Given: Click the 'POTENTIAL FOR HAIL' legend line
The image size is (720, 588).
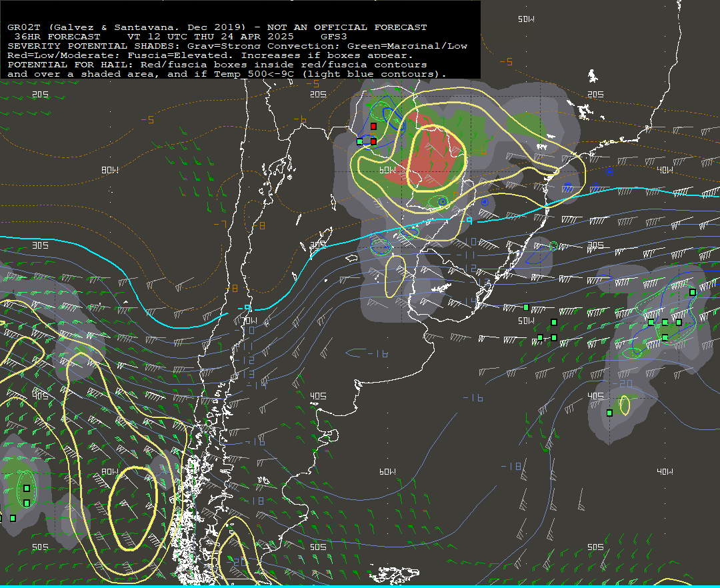Looking at the screenshot, I should point(217,65).
